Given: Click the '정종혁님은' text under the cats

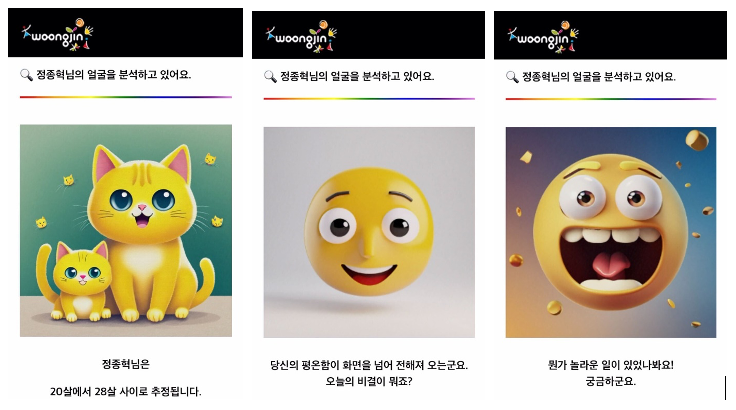Looking at the screenshot, I should click(x=126, y=364).
